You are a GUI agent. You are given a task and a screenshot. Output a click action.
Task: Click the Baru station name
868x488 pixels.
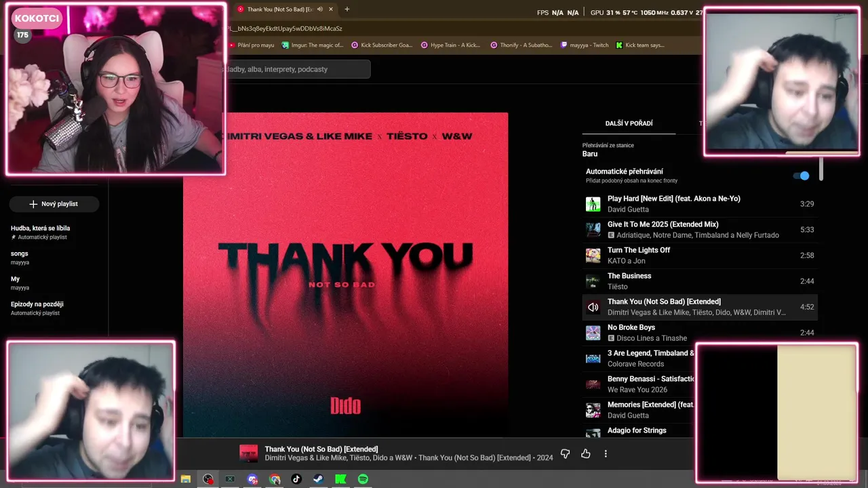590,154
